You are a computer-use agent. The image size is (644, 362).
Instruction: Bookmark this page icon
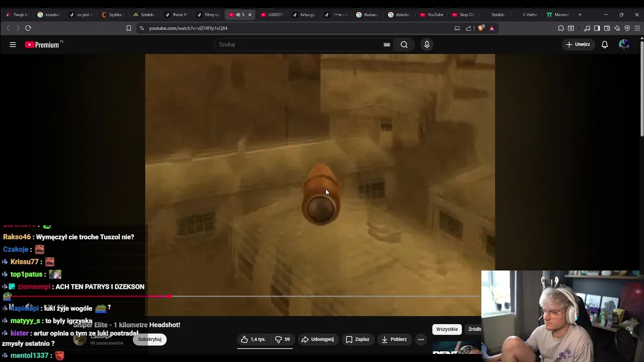tap(129, 28)
